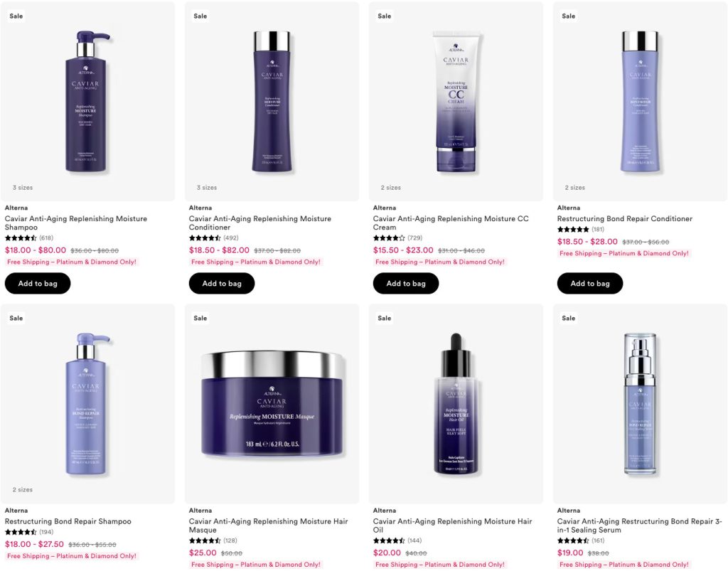View Bond Repair Conditioner star rating (181)
This screenshot has height=571, width=728.
click(x=580, y=230)
